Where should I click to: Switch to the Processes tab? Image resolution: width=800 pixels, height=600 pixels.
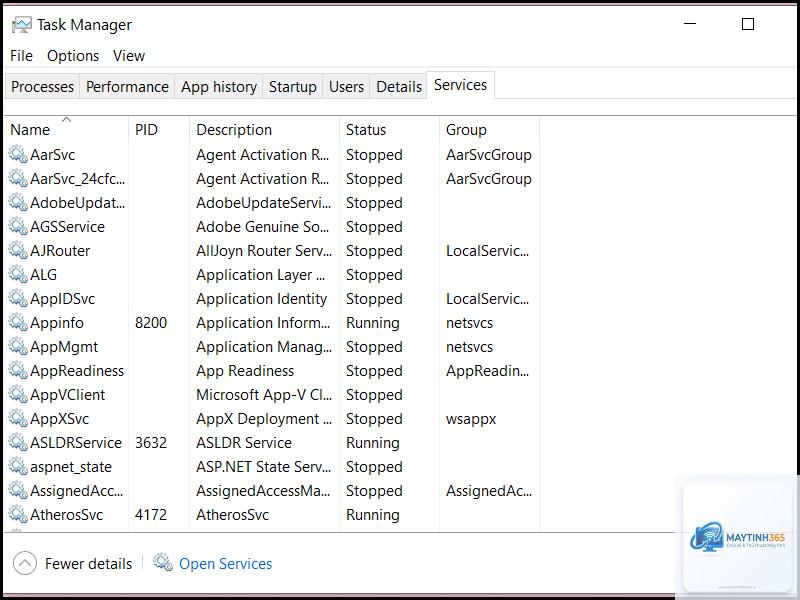pyautogui.click(x=42, y=87)
